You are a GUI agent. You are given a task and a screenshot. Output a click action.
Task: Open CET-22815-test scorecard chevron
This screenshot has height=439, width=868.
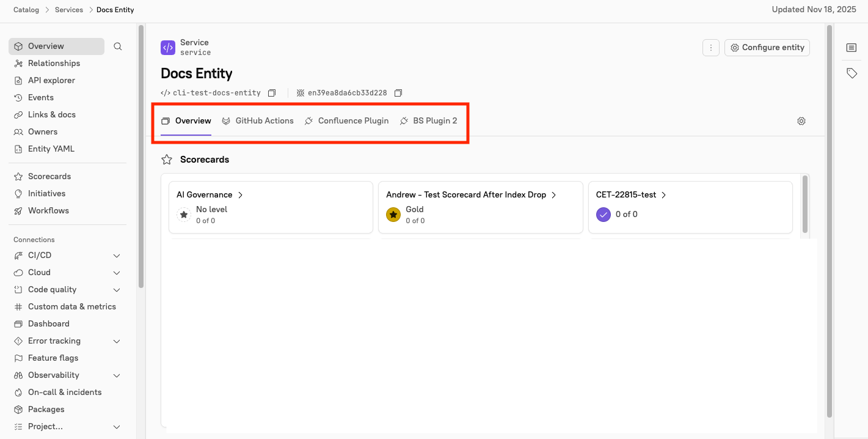click(x=664, y=195)
